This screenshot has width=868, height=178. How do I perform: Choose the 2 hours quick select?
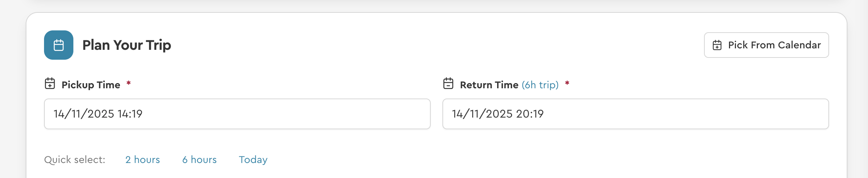(x=143, y=160)
